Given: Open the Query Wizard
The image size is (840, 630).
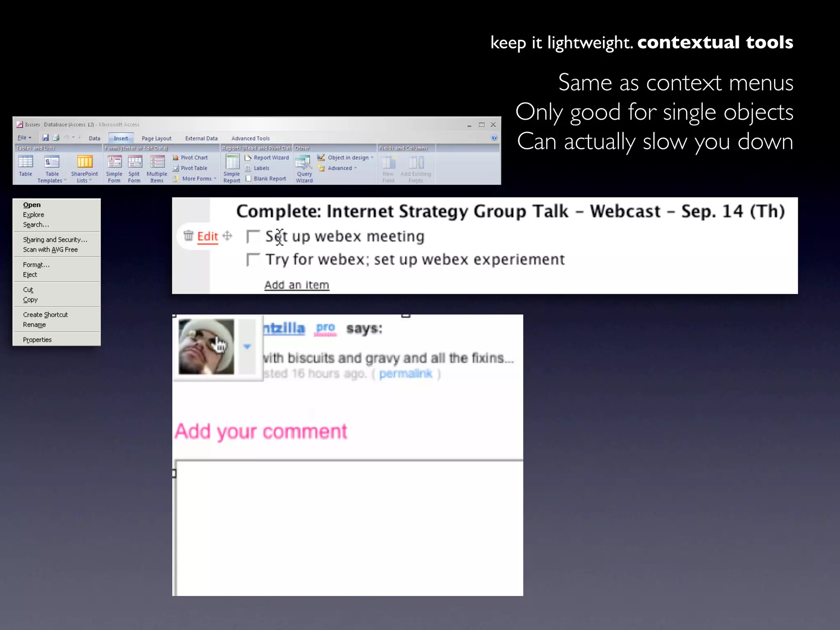Looking at the screenshot, I should point(304,169).
